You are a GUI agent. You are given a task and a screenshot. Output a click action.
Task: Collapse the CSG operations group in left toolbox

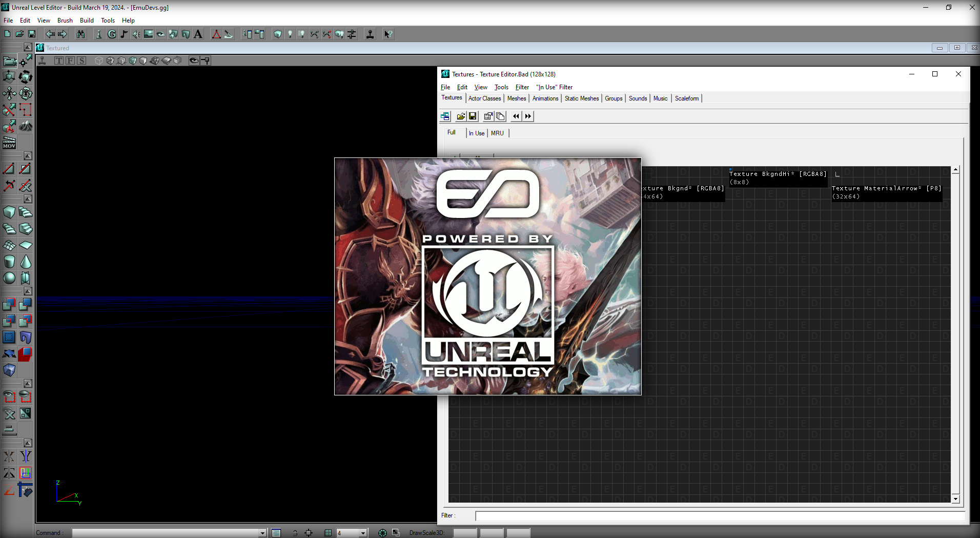click(x=28, y=291)
